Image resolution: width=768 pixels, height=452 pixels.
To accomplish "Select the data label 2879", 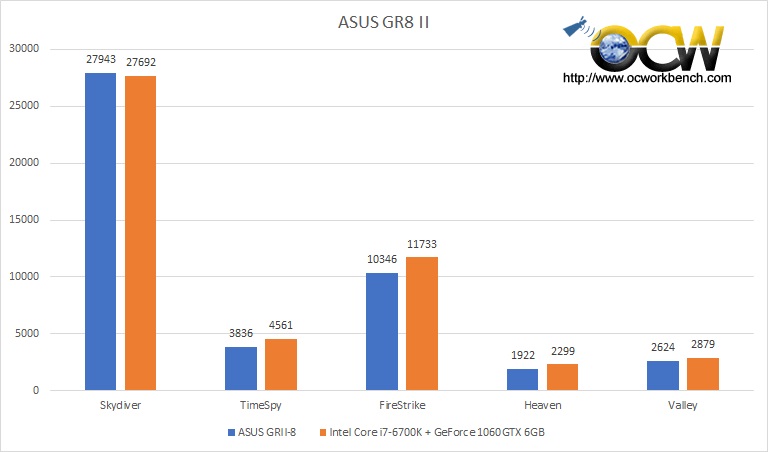I will coord(703,344).
